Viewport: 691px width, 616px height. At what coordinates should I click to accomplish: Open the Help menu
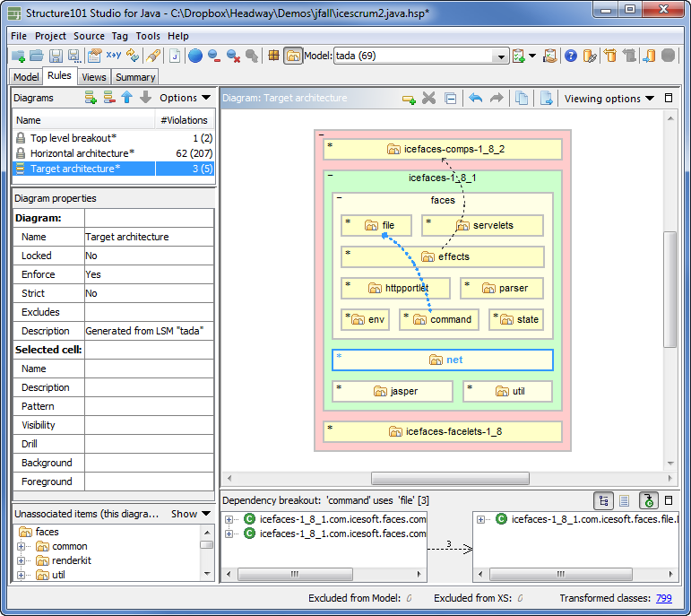[x=178, y=36]
